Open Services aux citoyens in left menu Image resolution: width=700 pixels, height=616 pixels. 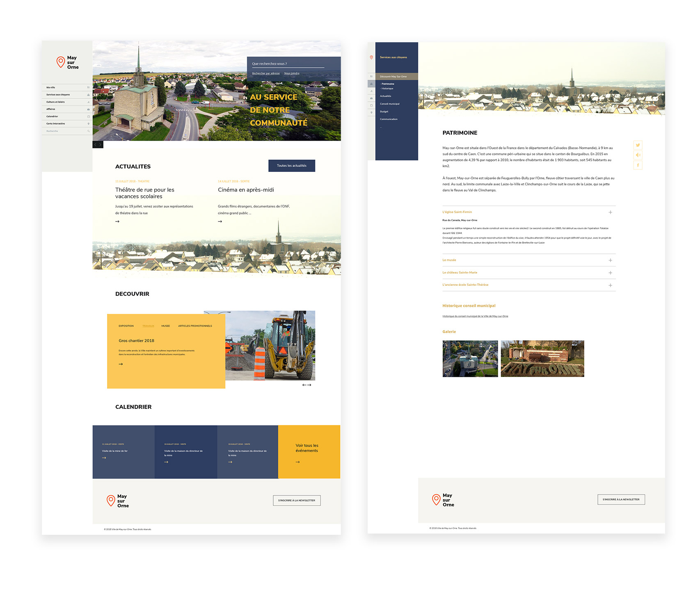coord(58,95)
